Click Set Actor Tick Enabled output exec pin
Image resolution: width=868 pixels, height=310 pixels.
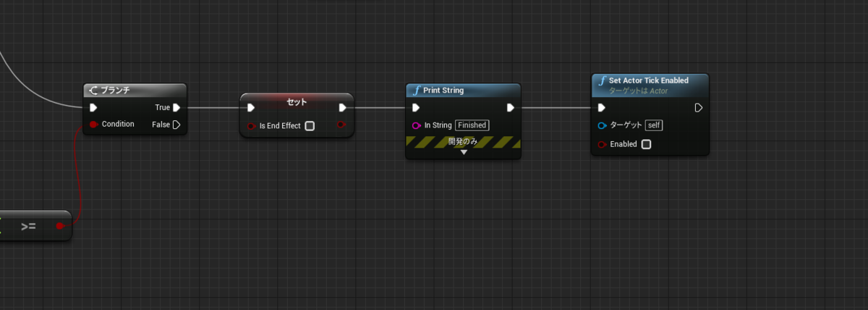(x=698, y=108)
